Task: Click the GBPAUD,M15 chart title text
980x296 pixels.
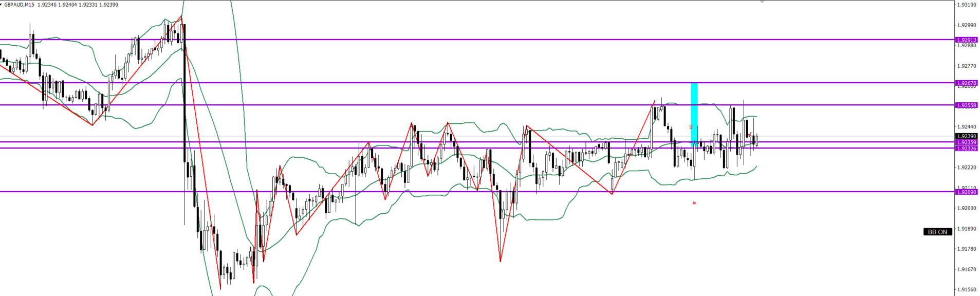Action: click(x=20, y=5)
